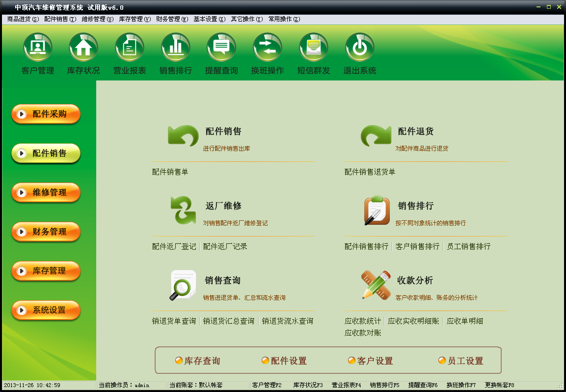Open the 财务管理(W) menu
Screen dimensions: 566x392
click(172, 19)
